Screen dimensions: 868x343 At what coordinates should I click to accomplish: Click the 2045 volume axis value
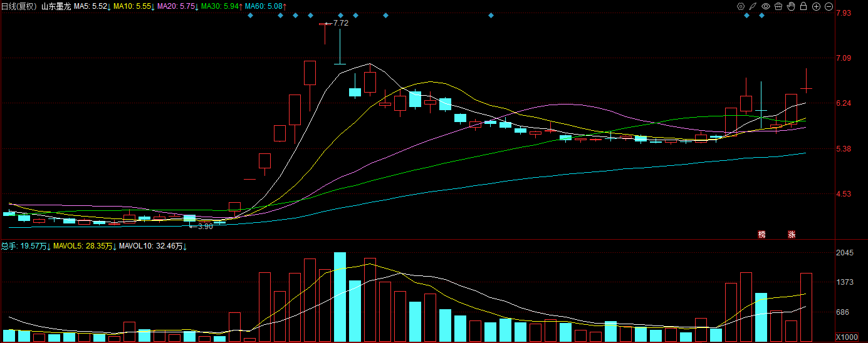coord(845,253)
